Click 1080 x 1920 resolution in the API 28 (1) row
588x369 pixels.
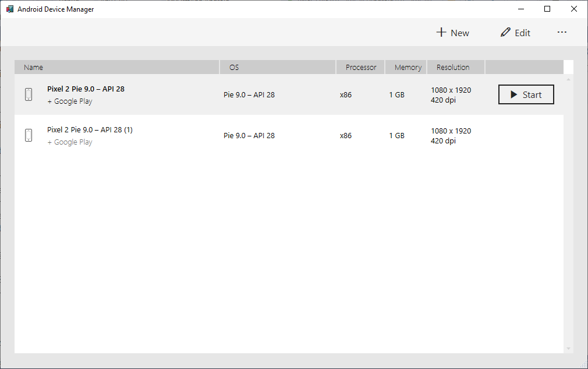point(451,131)
